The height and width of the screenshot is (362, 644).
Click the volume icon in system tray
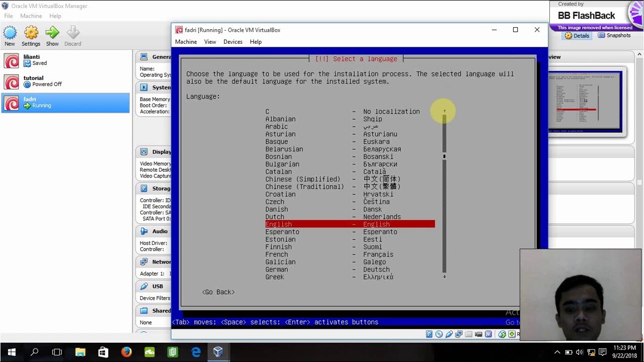click(x=580, y=352)
